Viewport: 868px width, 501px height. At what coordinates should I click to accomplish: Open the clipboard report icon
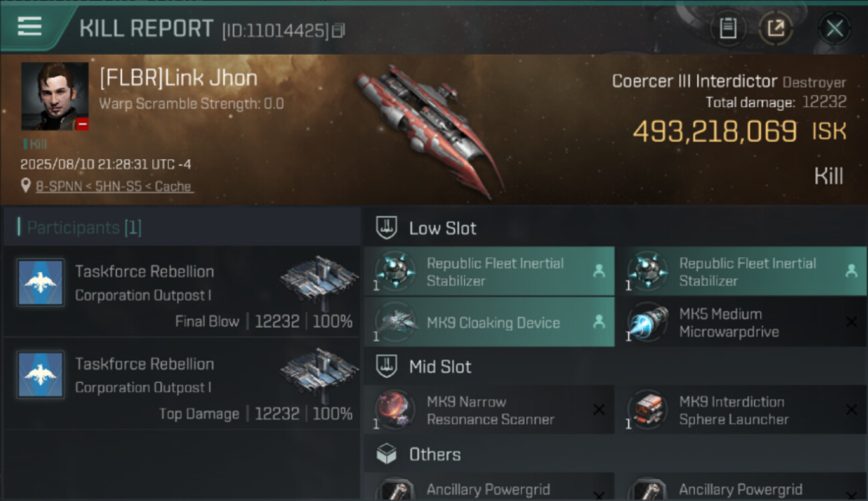pyautogui.click(x=728, y=29)
